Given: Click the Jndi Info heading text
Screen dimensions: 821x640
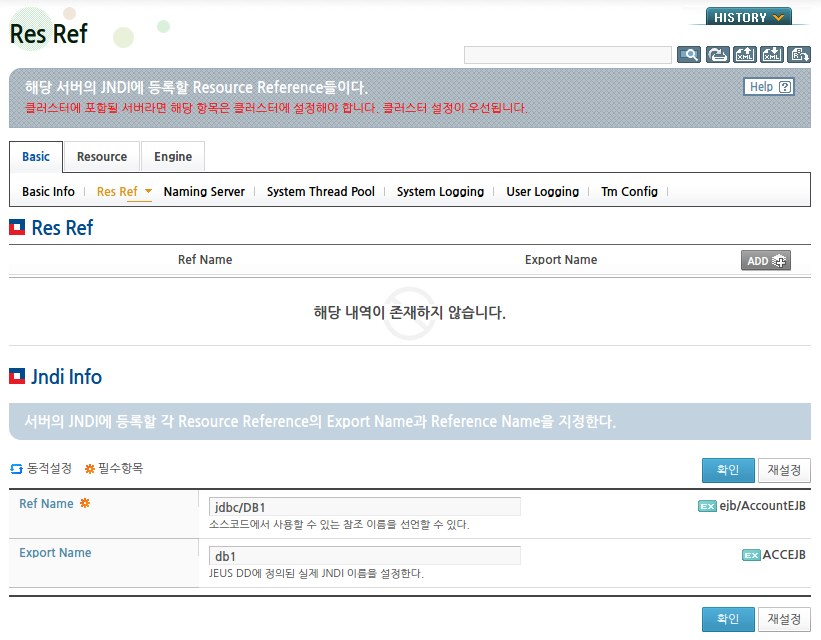Looking at the screenshot, I should point(66,377).
